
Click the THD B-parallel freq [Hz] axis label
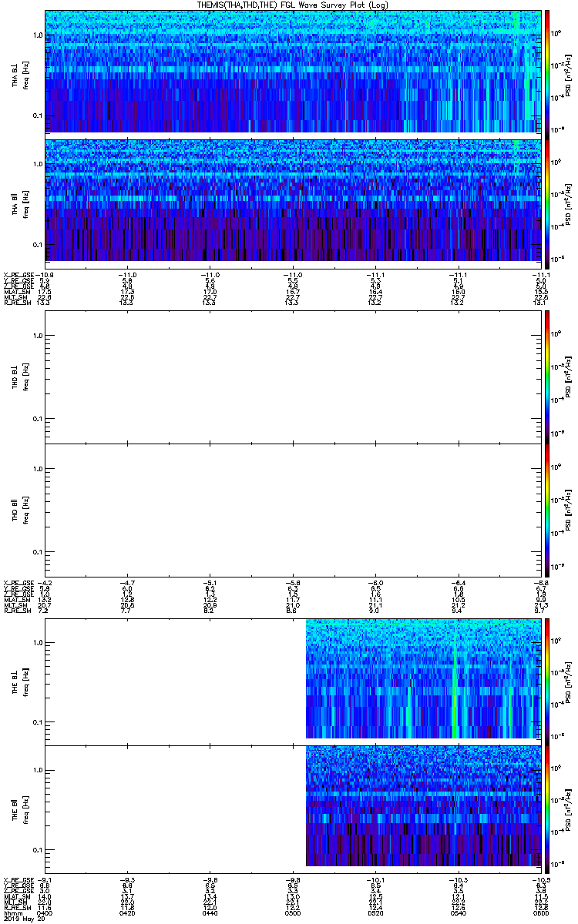[x=25, y=510]
